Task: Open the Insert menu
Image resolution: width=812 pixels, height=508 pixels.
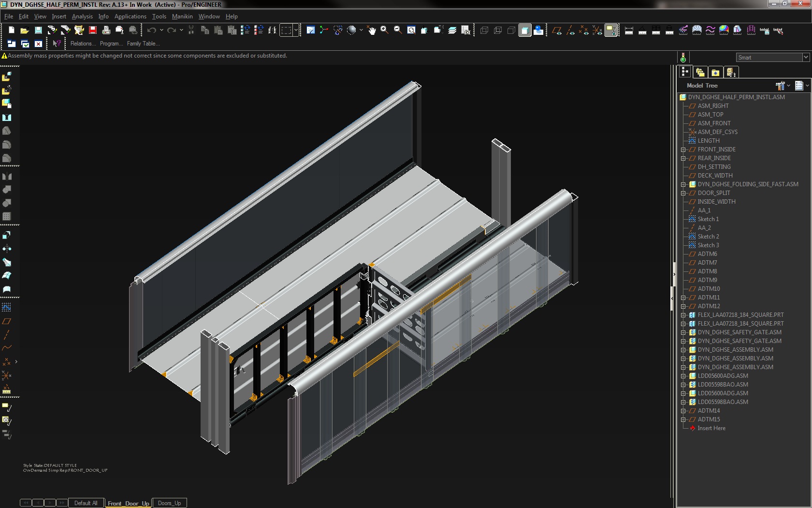Action: click(x=59, y=16)
